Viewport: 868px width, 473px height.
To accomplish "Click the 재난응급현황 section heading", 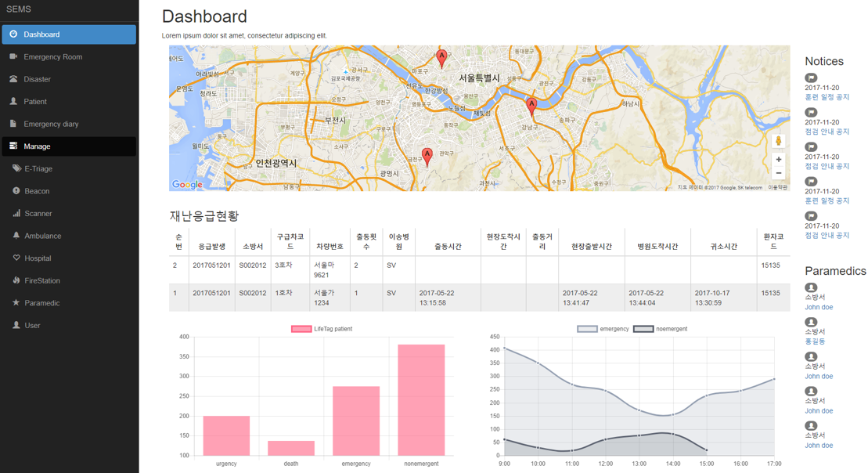I will (x=204, y=216).
